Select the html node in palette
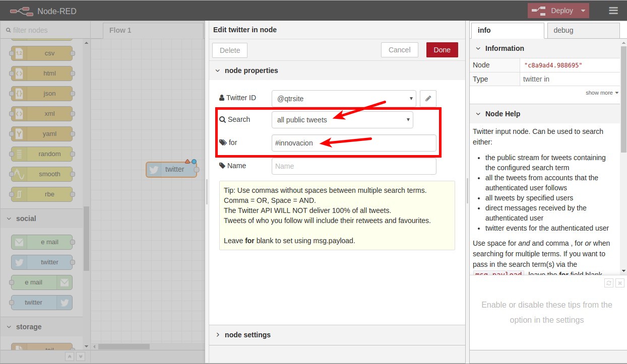The image size is (627, 364). [x=42, y=74]
